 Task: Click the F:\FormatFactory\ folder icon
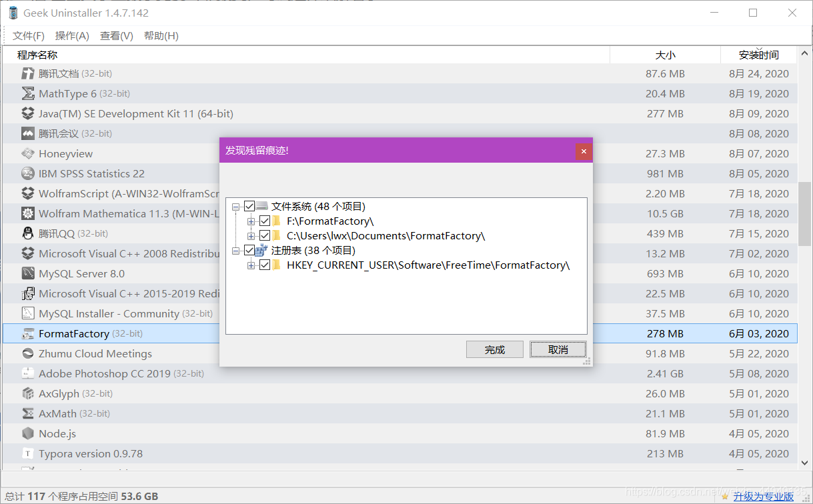276,221
